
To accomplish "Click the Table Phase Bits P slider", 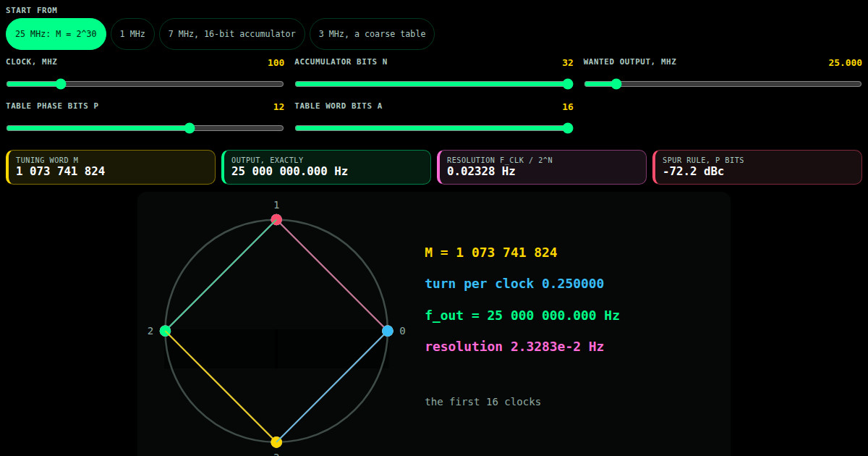I will pyautogui.click(x=145, y=128).
